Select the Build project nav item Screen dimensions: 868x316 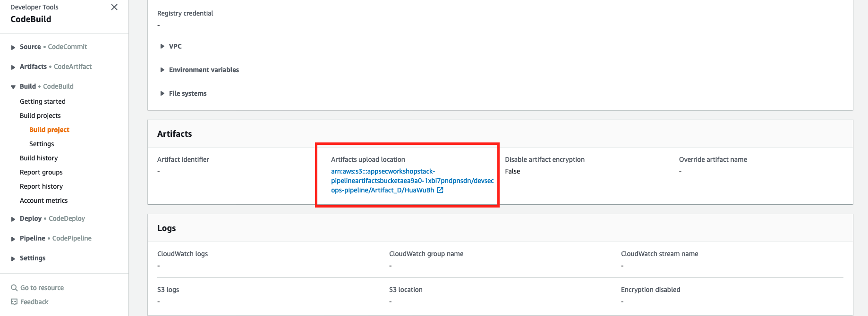tap(49, 130)
